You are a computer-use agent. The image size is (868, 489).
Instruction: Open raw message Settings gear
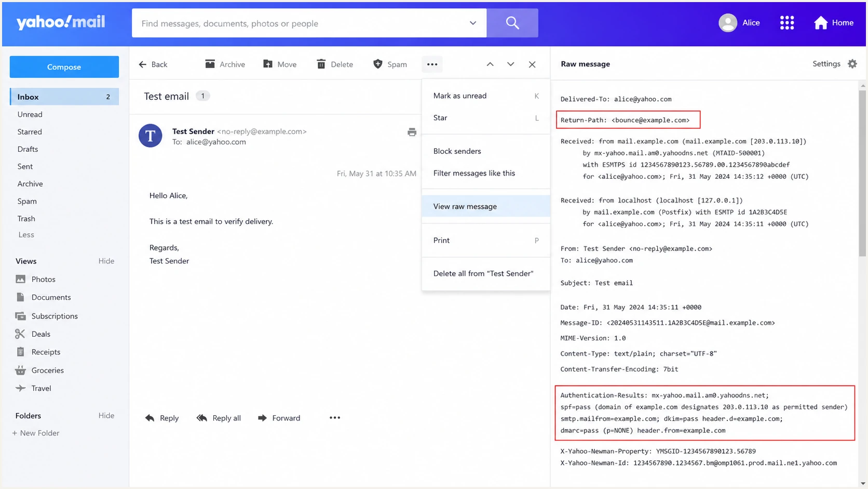(x=852, y=64)
